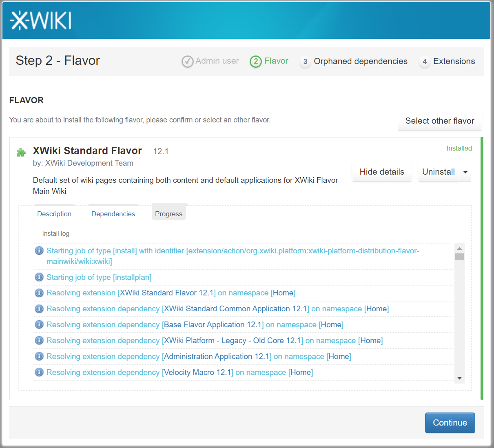The image size is (494, 448).
Task: Click the 'Flavor' step label in wizard
Action: pos(276,61)
